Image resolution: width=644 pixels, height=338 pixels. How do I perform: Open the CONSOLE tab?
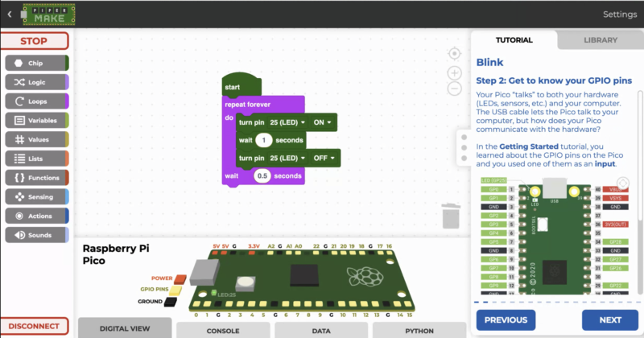[x=222, y=330]
